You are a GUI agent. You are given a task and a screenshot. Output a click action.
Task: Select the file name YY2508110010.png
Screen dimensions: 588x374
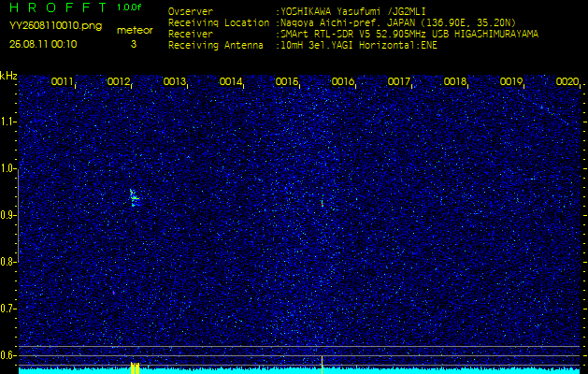(55, 26)
